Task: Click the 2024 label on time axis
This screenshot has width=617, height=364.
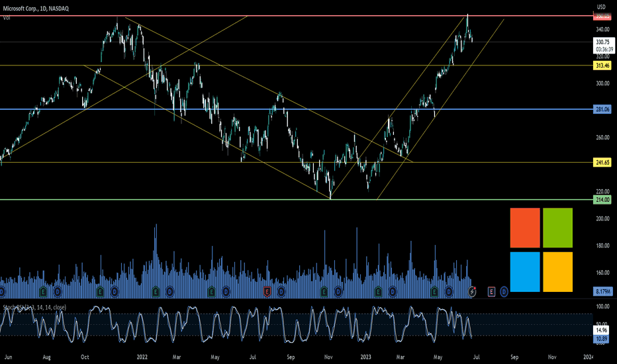Action: (588, 357)
